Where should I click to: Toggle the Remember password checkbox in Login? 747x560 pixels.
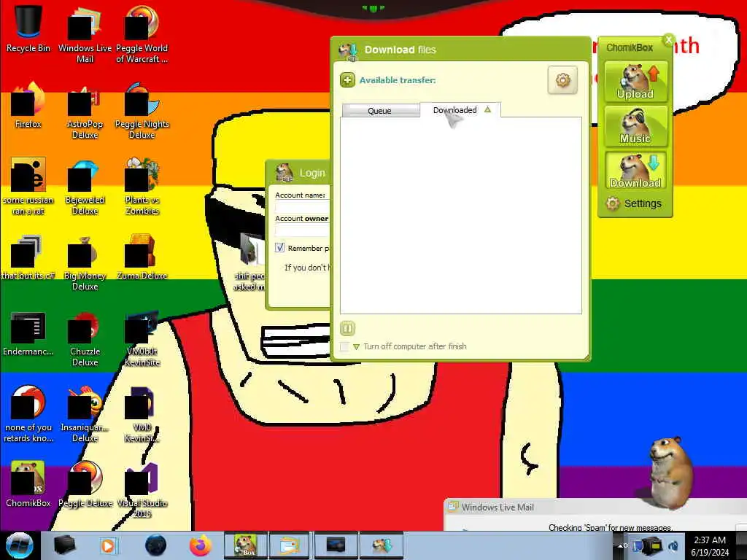[x=279, y=248]
